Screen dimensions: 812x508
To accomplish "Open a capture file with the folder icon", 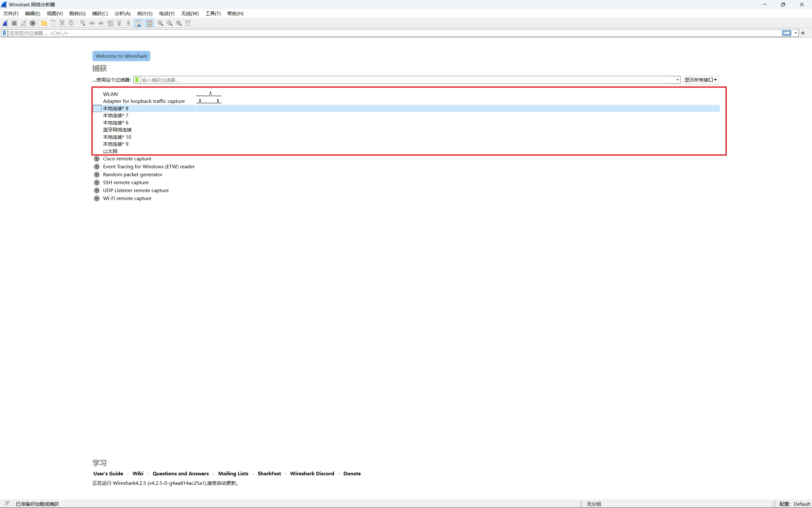I will coord(44,23).
